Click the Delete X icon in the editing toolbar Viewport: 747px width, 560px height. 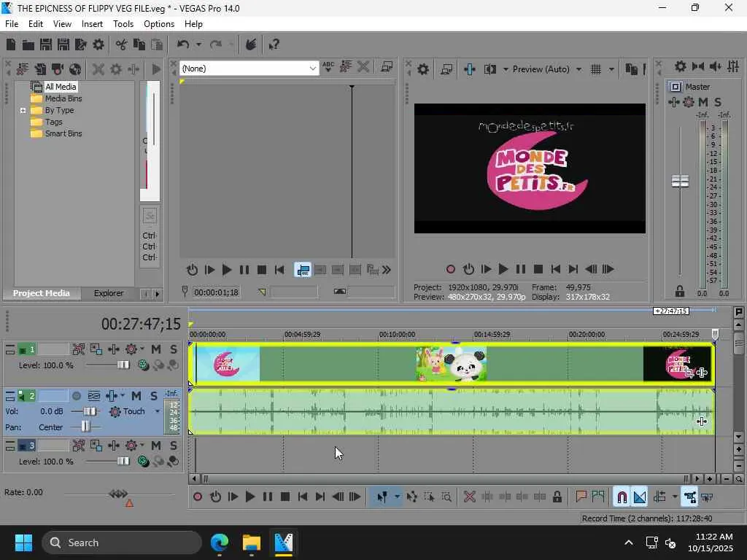(x=470, y=497)
